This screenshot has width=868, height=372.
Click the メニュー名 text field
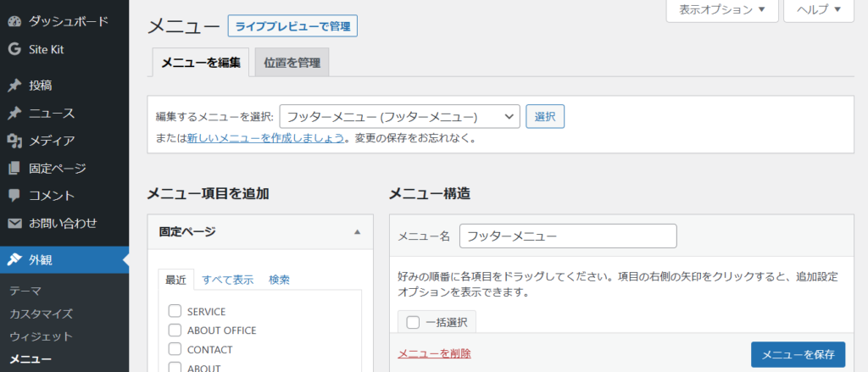568,236
